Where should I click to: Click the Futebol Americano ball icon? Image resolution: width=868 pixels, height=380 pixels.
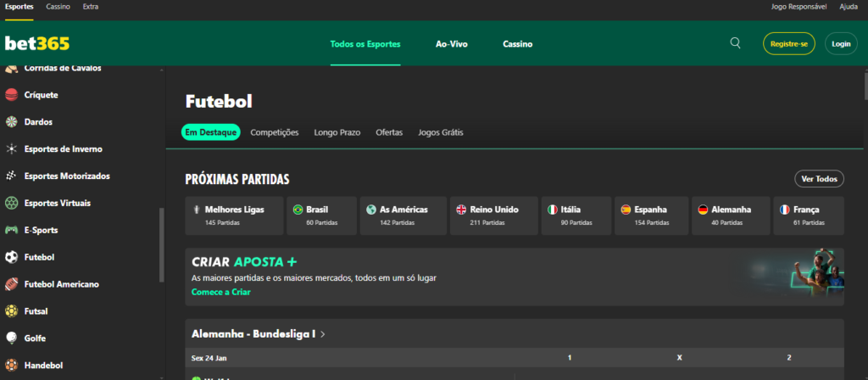(12, 284)
